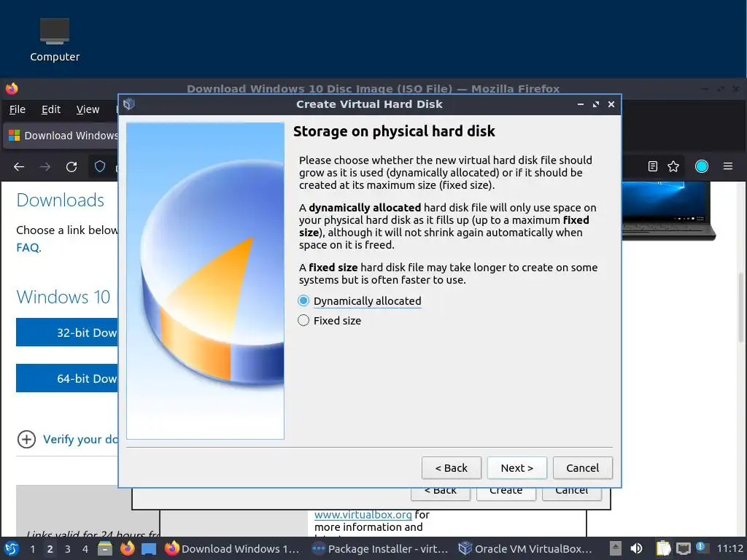Open the update notification tray icon
This screenshot has height=560, width=747.
point(701,548)
